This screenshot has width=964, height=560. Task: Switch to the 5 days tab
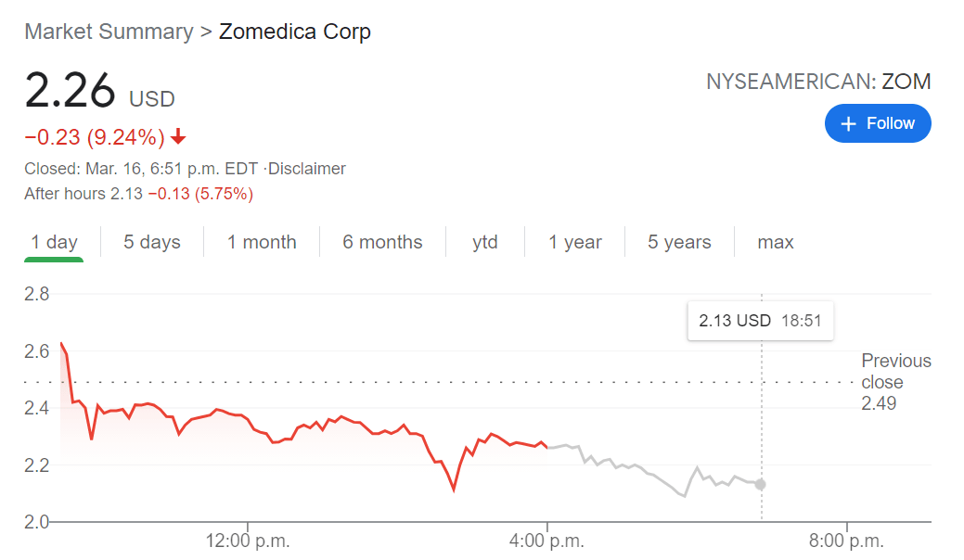coord(152,242)
